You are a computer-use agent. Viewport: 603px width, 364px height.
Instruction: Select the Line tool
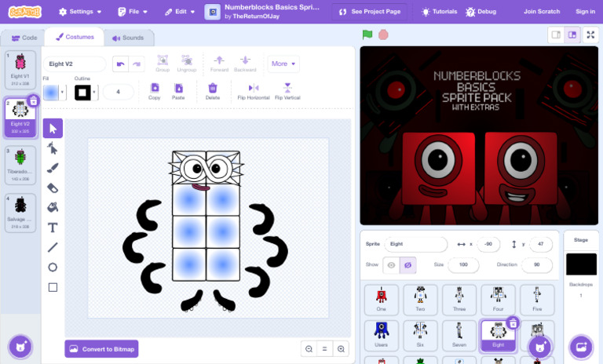coord(53,247)
